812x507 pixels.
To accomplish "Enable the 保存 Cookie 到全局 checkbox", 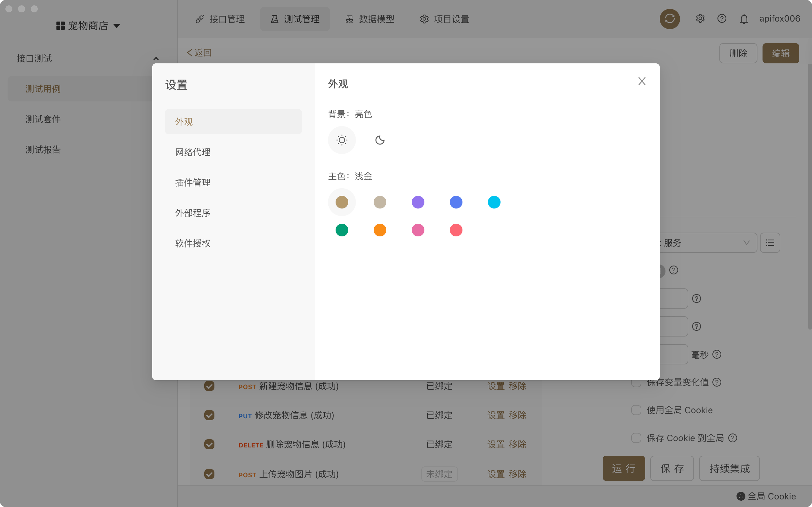I will point(635,438).
